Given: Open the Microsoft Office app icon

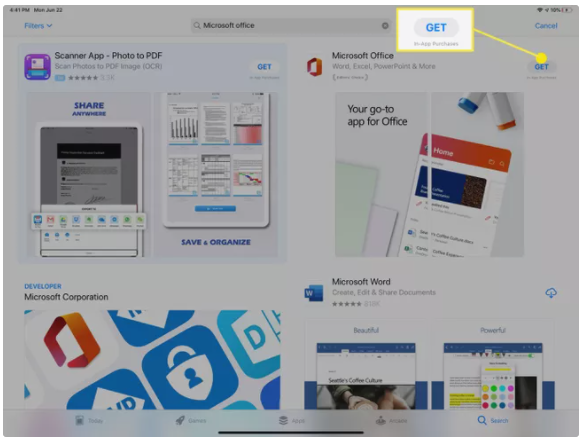Looking at the screenshot, I should pos(314,67).
